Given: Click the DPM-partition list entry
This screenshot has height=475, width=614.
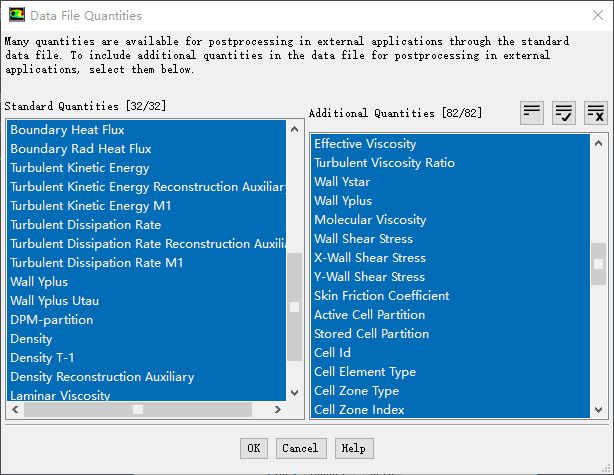Looking at the screenshot, I should click(51, 320).
